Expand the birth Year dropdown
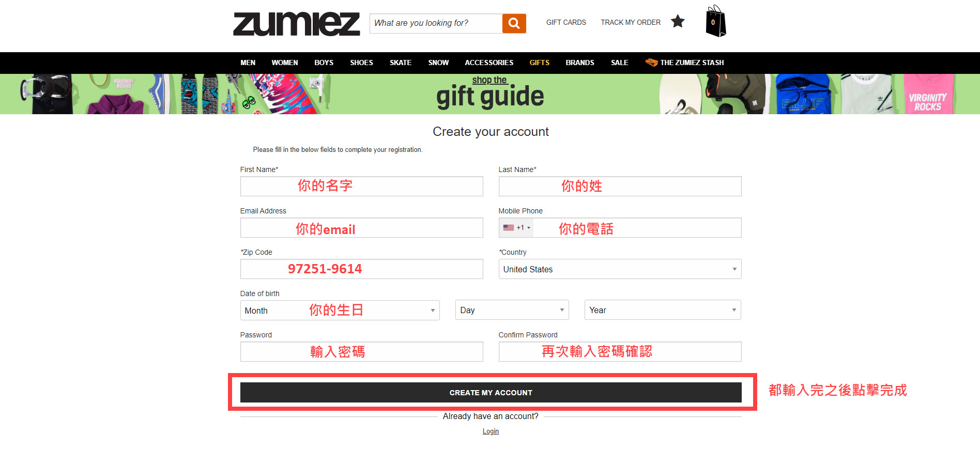Image resolution: width=980 pixels, height=449 pixels. 662,310
